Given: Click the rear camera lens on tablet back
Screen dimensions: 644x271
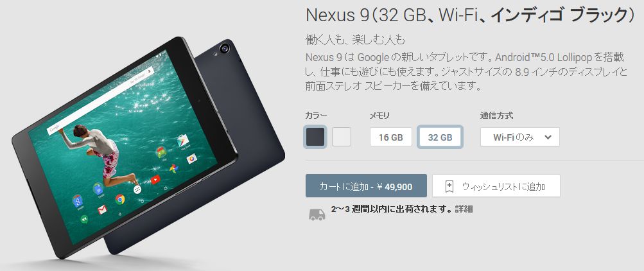Looking at the screenshot, I should point(225,48).
